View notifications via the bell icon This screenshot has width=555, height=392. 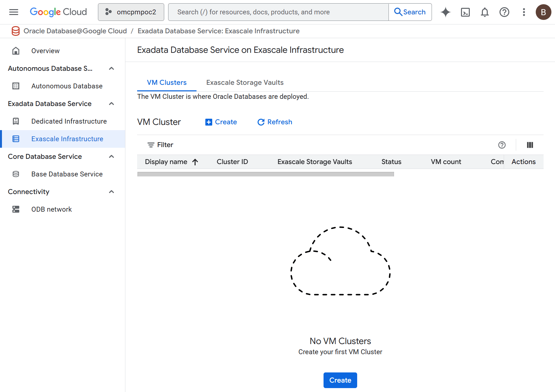coord(484,12)
